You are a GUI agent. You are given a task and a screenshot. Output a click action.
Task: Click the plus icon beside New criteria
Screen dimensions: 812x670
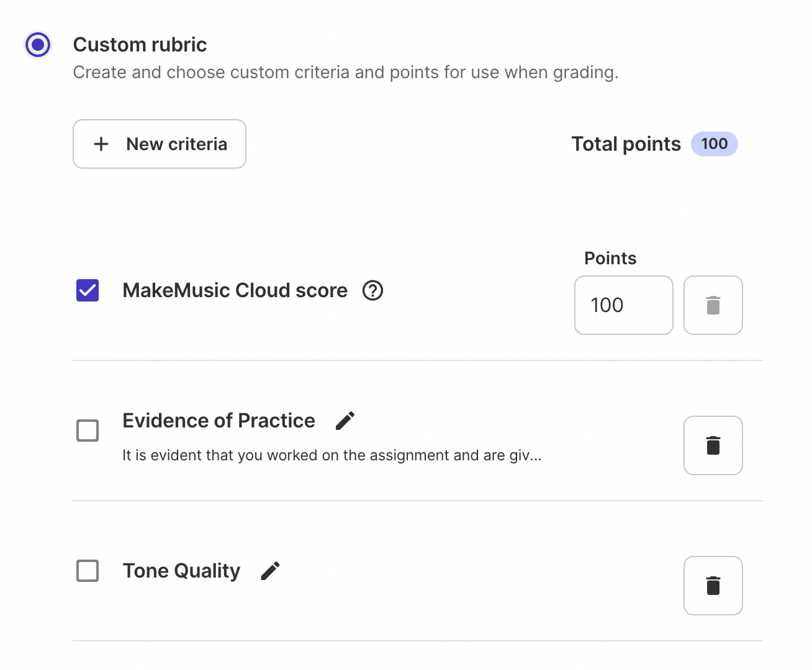101,144
